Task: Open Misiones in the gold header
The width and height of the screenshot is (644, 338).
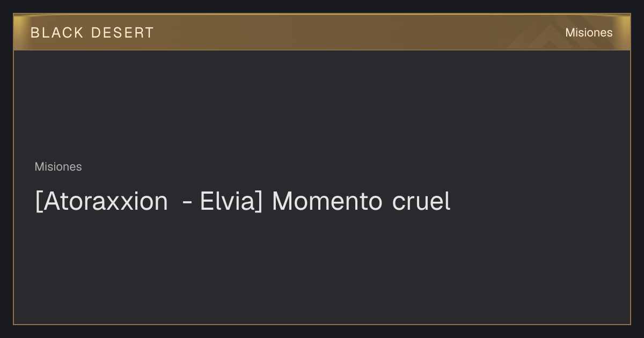Action: click(x=589, y=33)
